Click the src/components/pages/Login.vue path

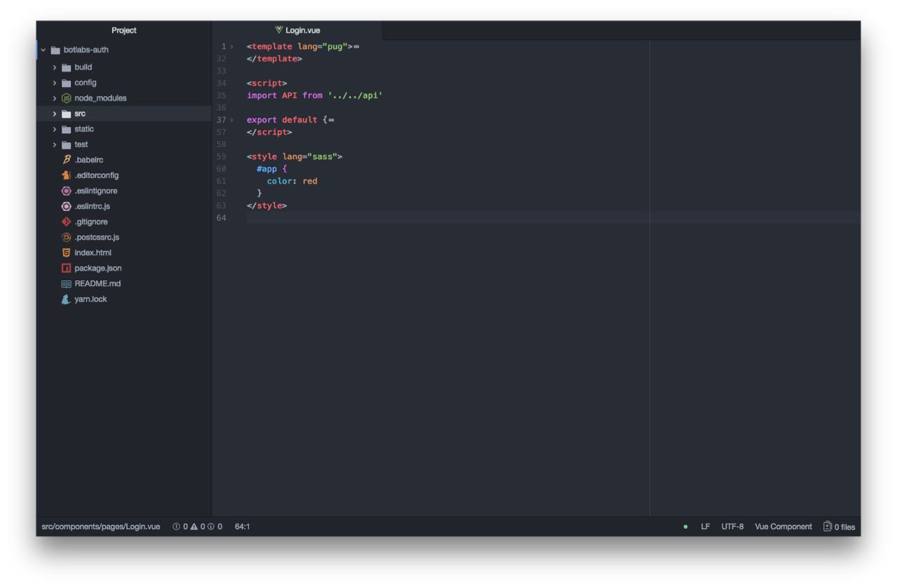[x=101, y=526]
